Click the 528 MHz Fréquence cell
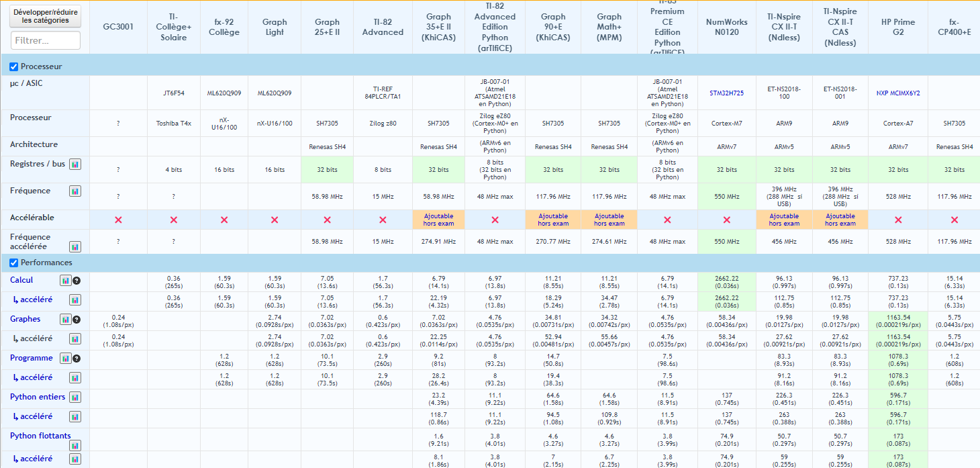This screenshot has width=980, height=468. (898, 197)
